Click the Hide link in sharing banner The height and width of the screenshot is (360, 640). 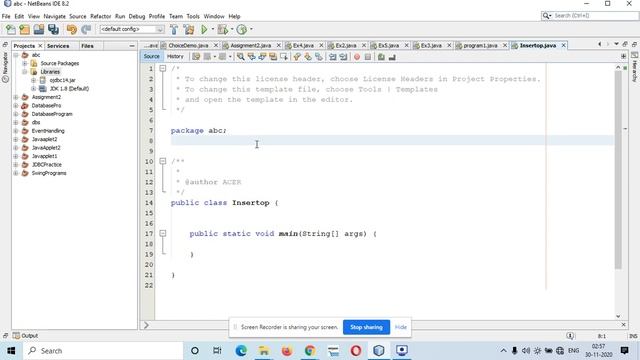[x=401, y=327]
